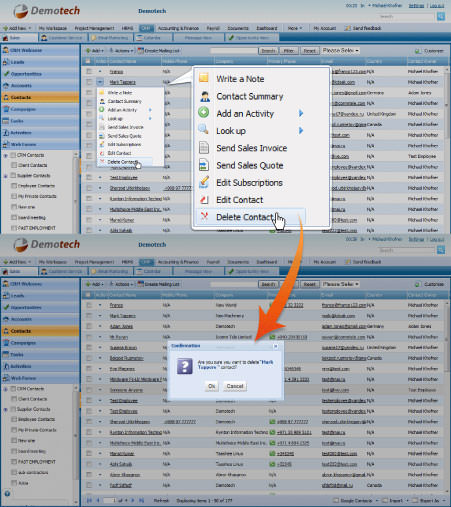Click the Edit Contact icon in enlarged menu
The height and width of the screenshot is (507, 451).
pyautogui.click(x=204, y=200)
